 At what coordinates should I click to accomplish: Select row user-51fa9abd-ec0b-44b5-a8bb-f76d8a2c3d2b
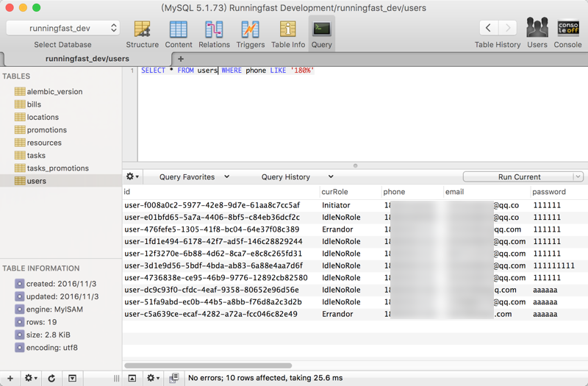(x=355, y=302)
